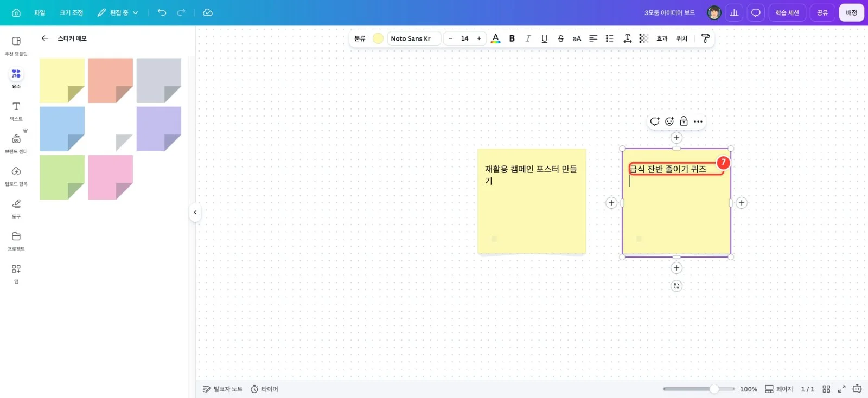868x398 pixels.
Task: Open 브랜드 센터 sidebar panel
Action: [x=16, y=144]
